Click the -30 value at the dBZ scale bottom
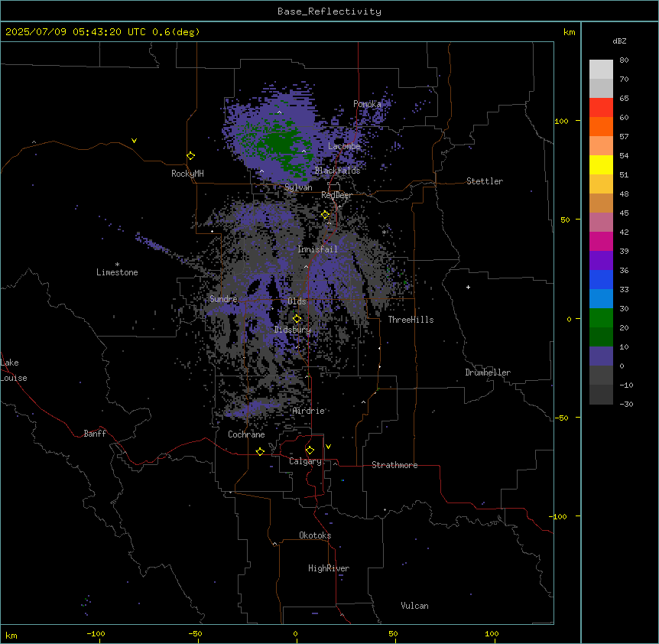Screen dimensions: 659x644 (626, 404)
